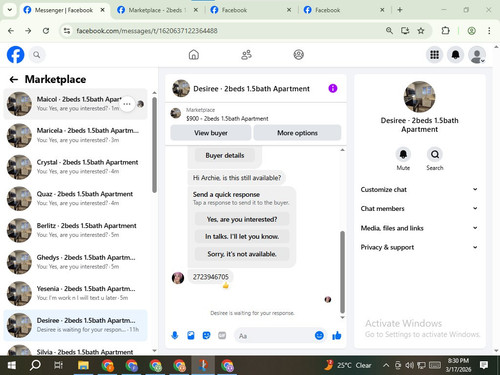500x375 pixels.
Task: Open the Yesenia apartment conversation
Action: click(x=75, y=293)
